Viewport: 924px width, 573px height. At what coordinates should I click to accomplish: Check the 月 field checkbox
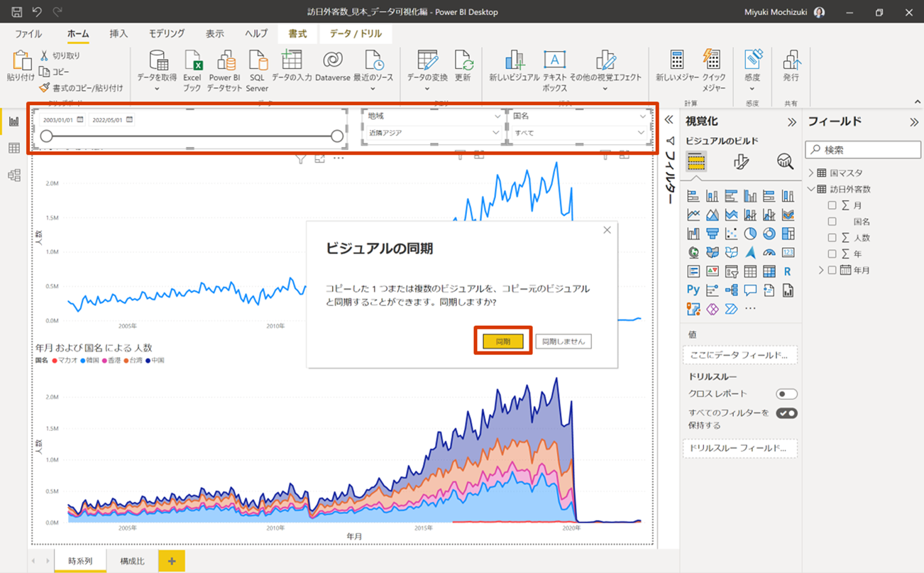832,205
